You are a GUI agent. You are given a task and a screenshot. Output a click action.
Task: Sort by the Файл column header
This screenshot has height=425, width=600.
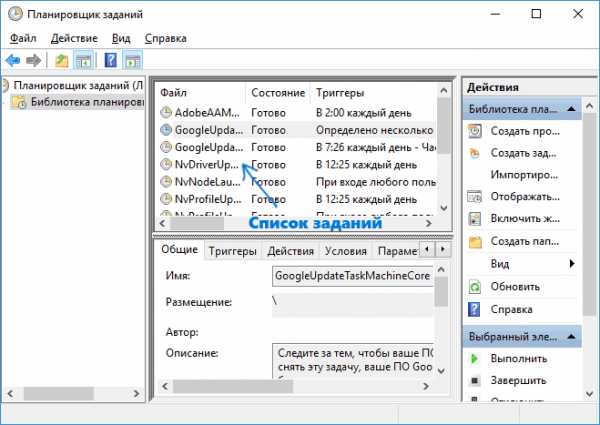coord(201,93)
